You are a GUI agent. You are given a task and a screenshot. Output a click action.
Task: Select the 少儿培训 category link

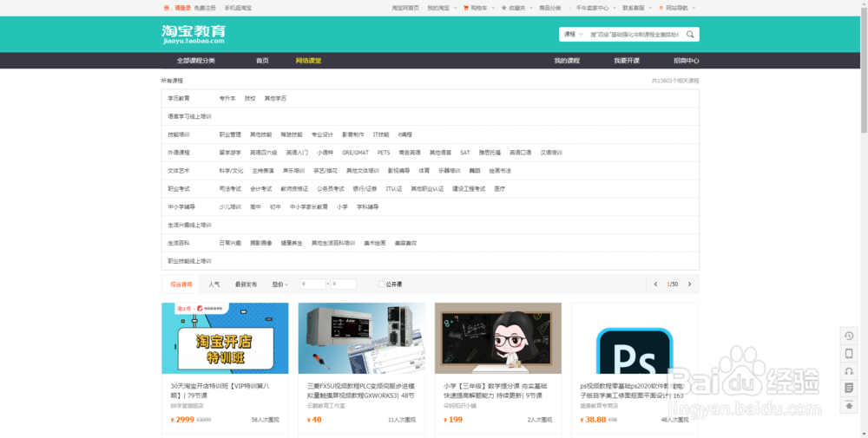pyautogui.click(x=230, y=206)
